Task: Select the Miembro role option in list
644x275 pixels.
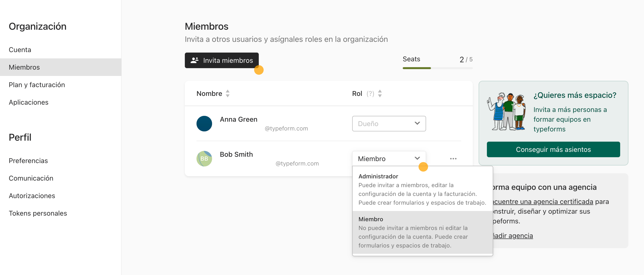Action: [422, 232]
